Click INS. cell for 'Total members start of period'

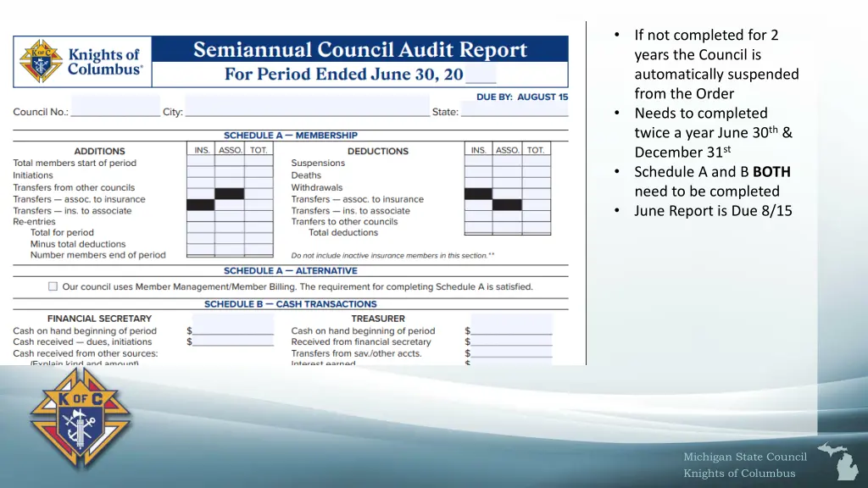[x=200, y=161]
